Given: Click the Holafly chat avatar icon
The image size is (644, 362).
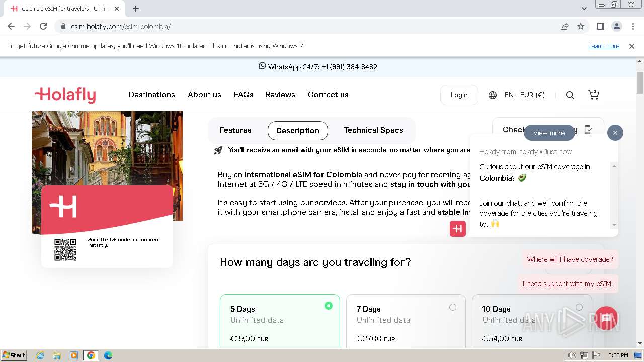Looking at the screenshot, I should coord(458,229).
